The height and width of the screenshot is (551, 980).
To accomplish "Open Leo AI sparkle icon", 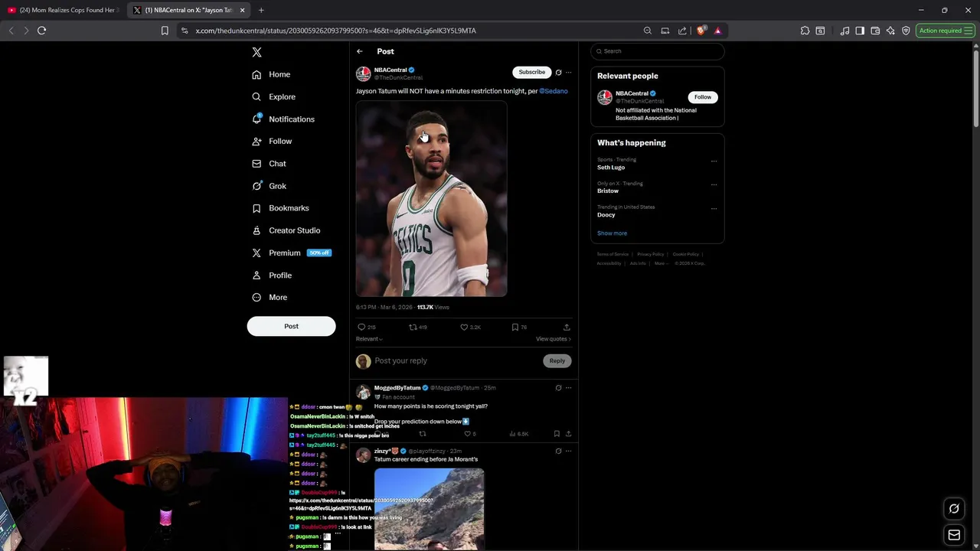I will 890,31.
